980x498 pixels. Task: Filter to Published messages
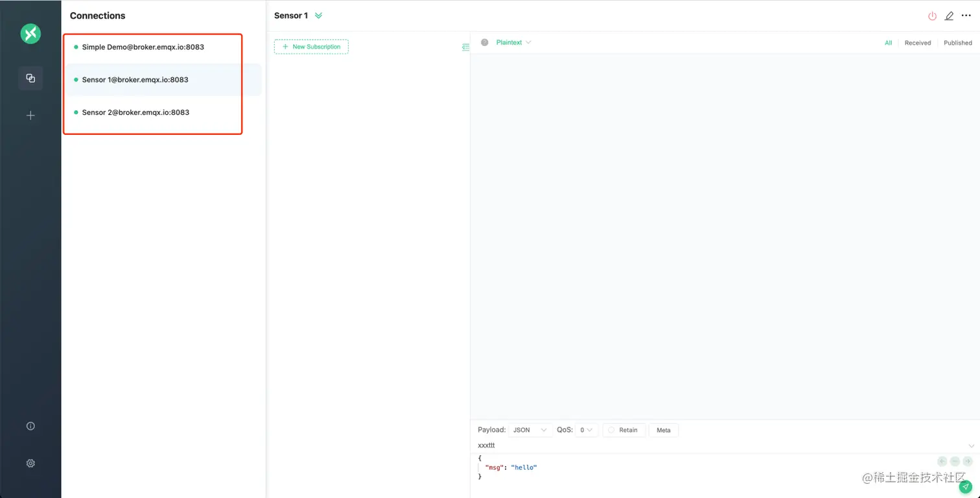pos(958,43)
